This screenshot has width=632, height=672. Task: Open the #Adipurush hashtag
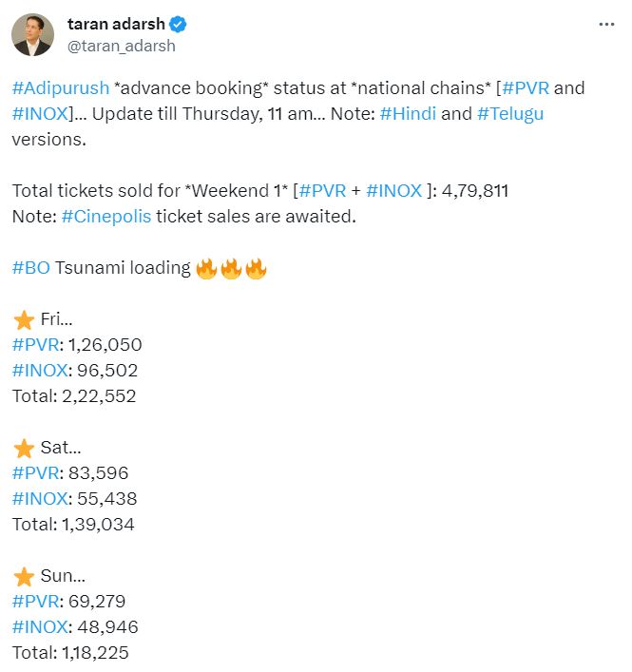(59, 88)
